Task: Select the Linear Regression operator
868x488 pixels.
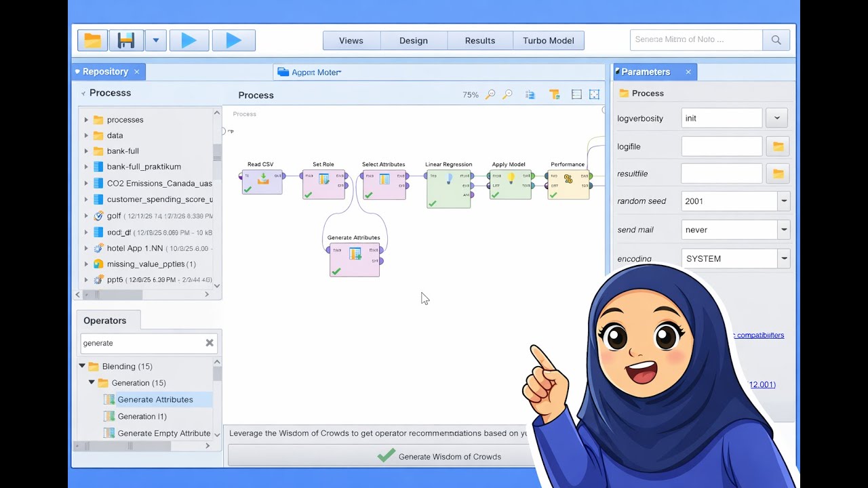Action: pos(448,188)
